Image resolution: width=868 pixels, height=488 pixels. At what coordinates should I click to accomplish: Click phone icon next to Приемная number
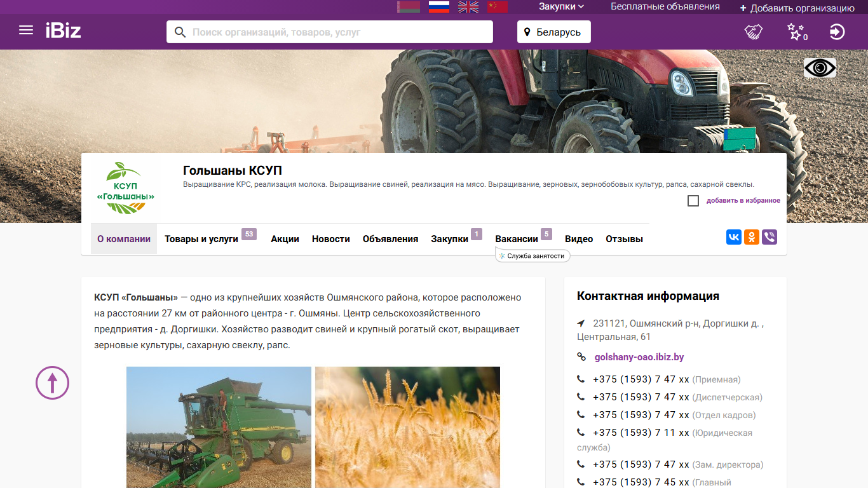(581, 379)
